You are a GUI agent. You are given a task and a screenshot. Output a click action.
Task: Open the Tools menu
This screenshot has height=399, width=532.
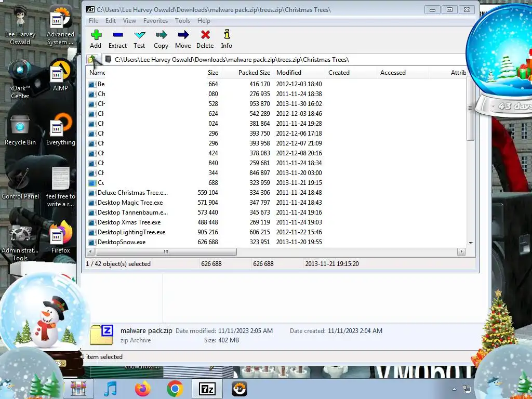[182, 21]
